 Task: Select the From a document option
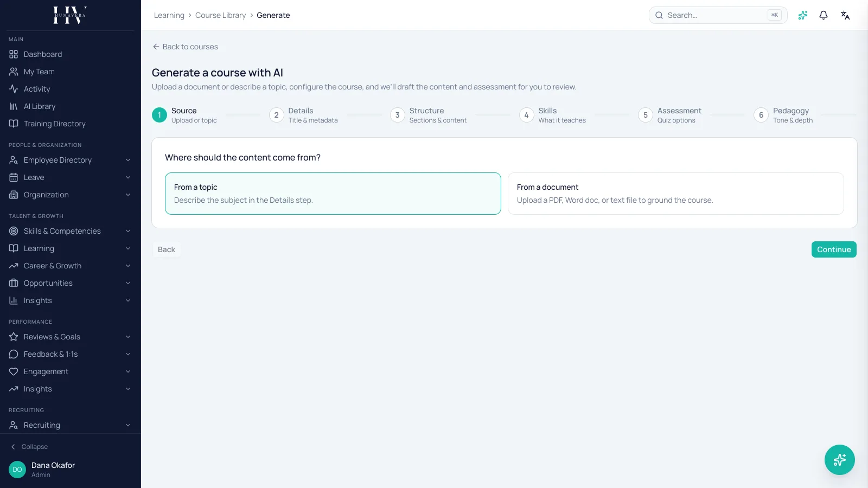pyautogui.click(x=676, y=194)
